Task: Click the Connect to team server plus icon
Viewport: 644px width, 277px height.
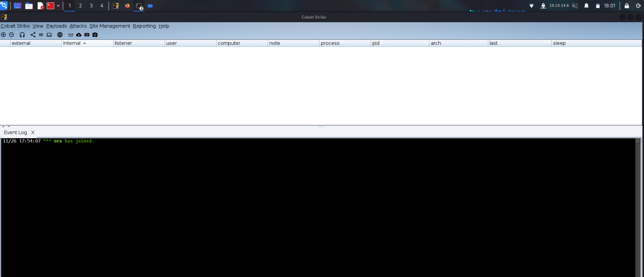Action: coord(3,35)
